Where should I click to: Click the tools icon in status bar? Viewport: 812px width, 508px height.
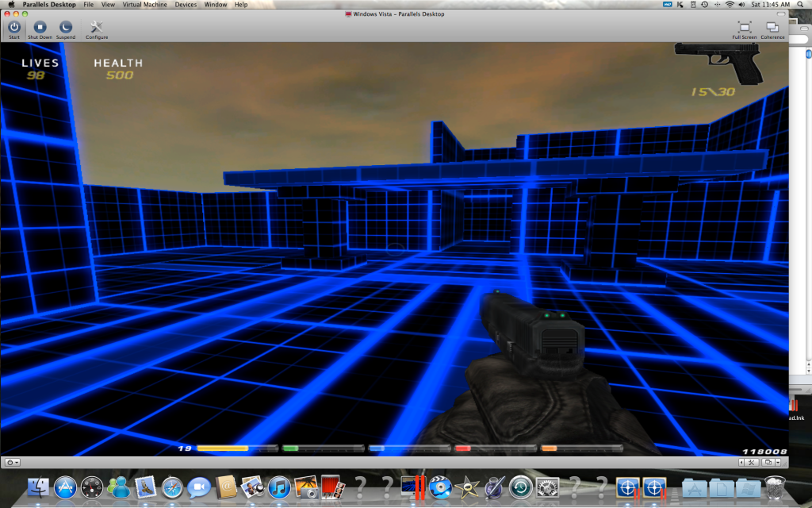[x=752, y=463]
